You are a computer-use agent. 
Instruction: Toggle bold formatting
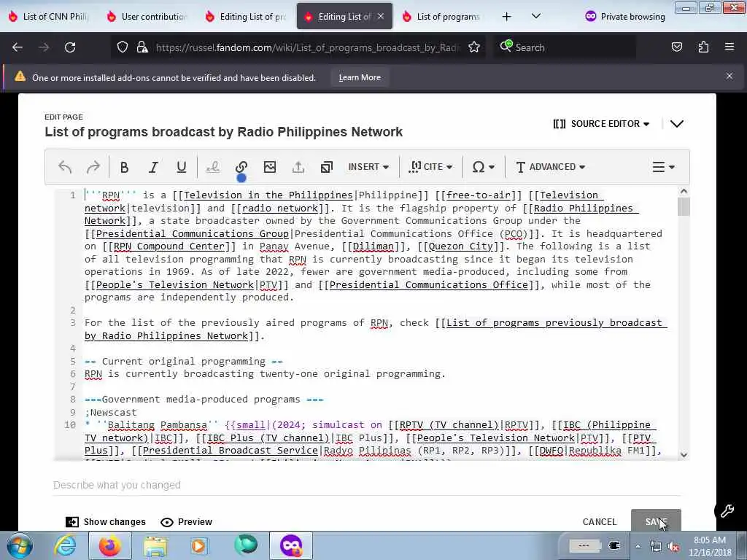[124, 167]
